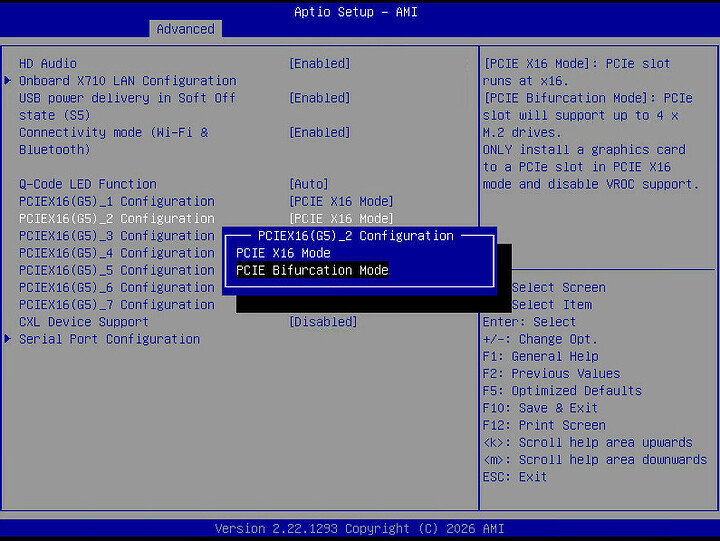720x541 pixels.
Task: Select PCIEX16(G5)_1 Configuration row
Action: 117,201
